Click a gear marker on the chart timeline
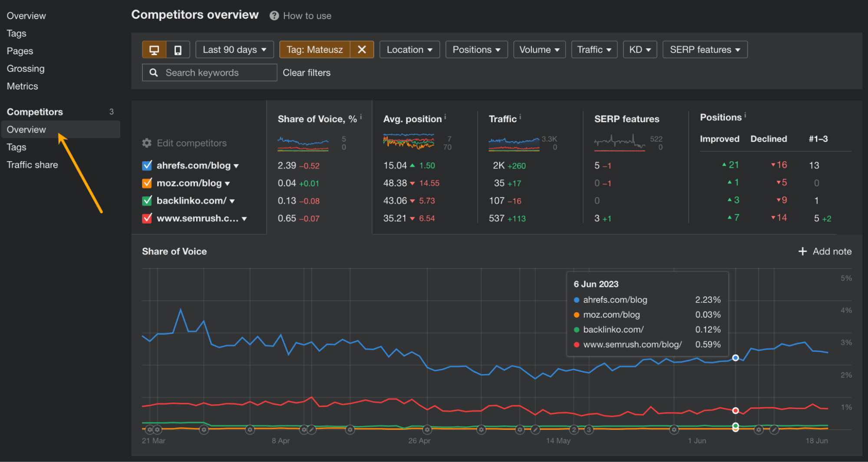 pyautogui.click(x=204, y=429)
